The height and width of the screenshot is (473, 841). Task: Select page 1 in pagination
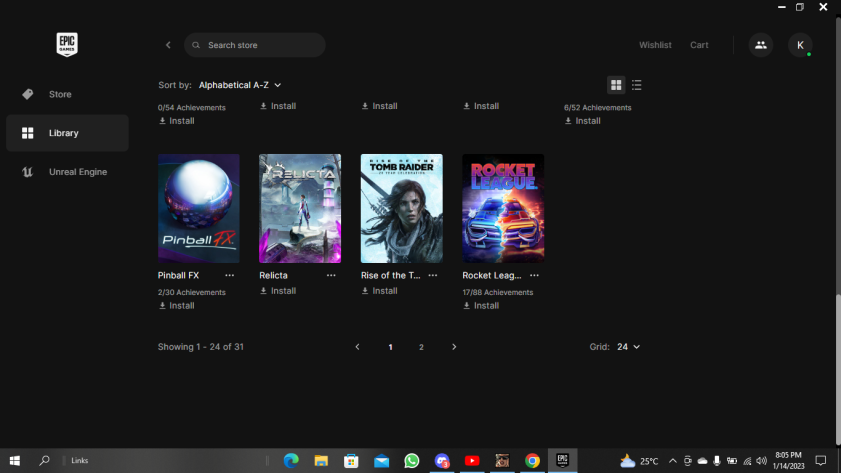coord(390,348)
